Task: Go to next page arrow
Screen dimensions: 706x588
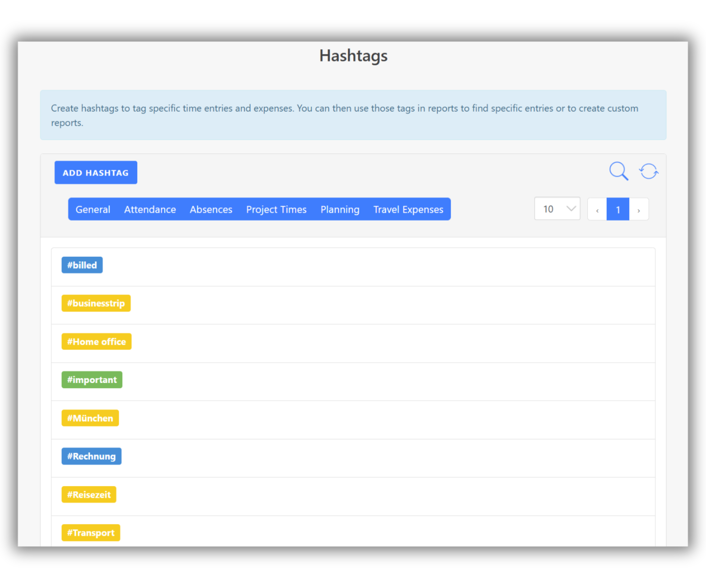Action: (638, 209)
